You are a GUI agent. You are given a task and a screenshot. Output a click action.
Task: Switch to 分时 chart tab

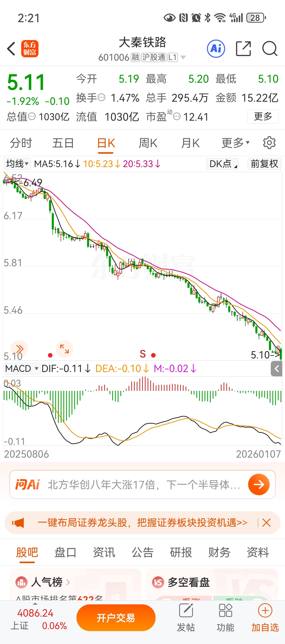(x=21, y=143)
